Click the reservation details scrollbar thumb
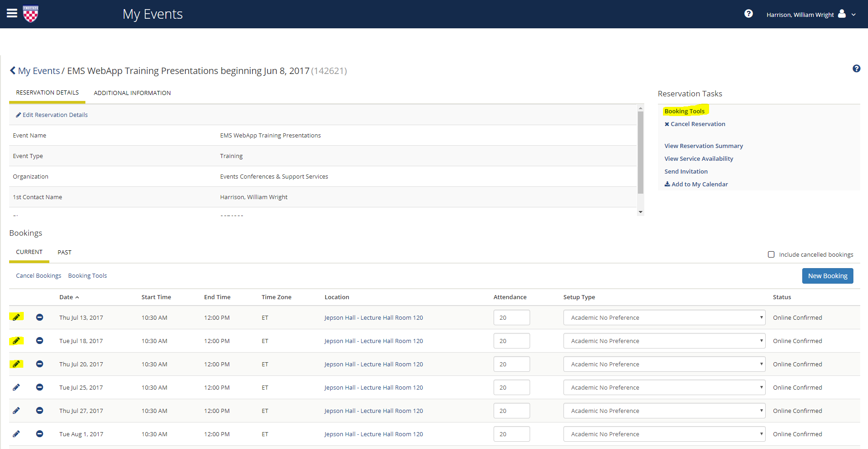Screen dimensions: 868x449 coord(641,153)
